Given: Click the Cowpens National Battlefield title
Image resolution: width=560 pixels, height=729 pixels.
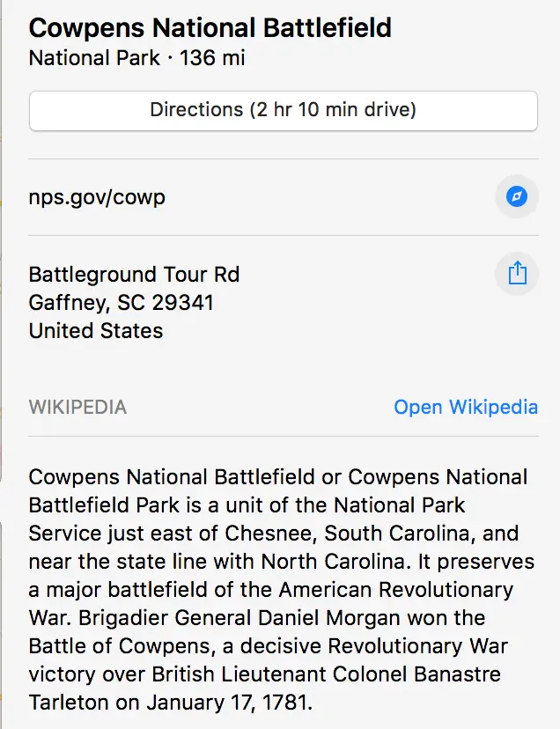Looking at the screenshot, I should tap(210, 27).
